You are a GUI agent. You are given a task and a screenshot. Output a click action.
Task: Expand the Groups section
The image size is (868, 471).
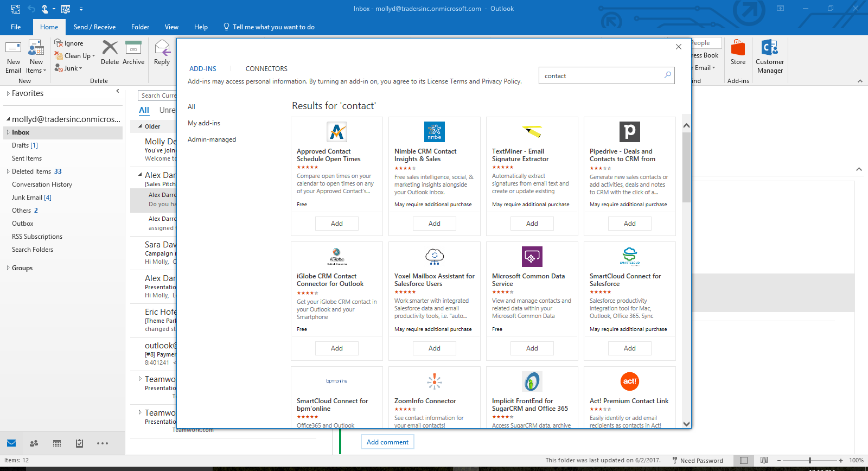click(x=8, y=268)
